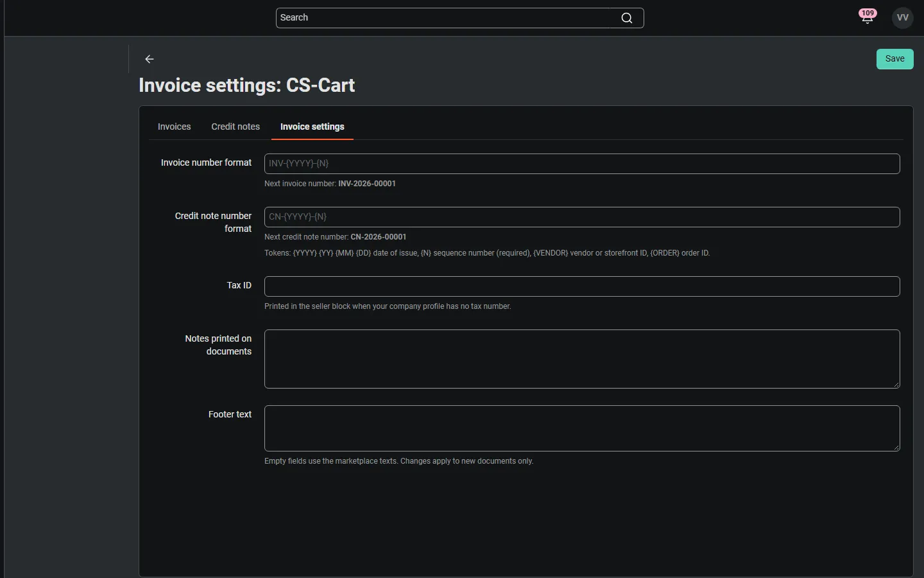
Task: Click the Invoice number format label
Action: (x=206, y=162)
